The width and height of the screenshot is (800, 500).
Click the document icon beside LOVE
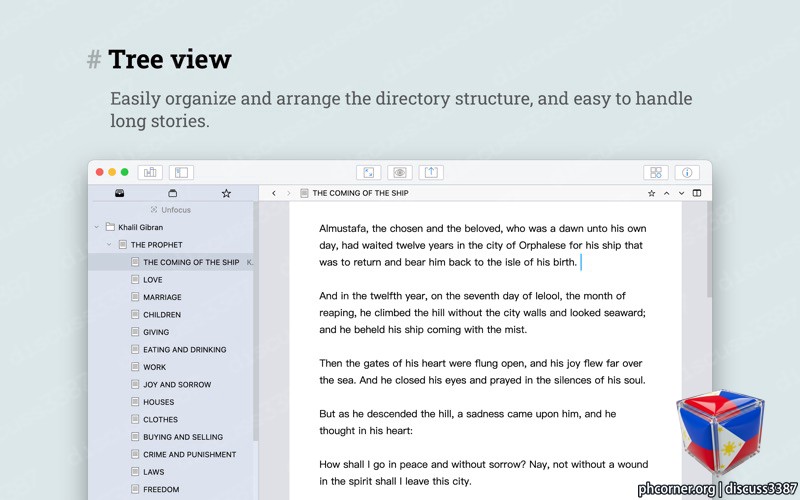pyautogui.click(x=135, y=279)
